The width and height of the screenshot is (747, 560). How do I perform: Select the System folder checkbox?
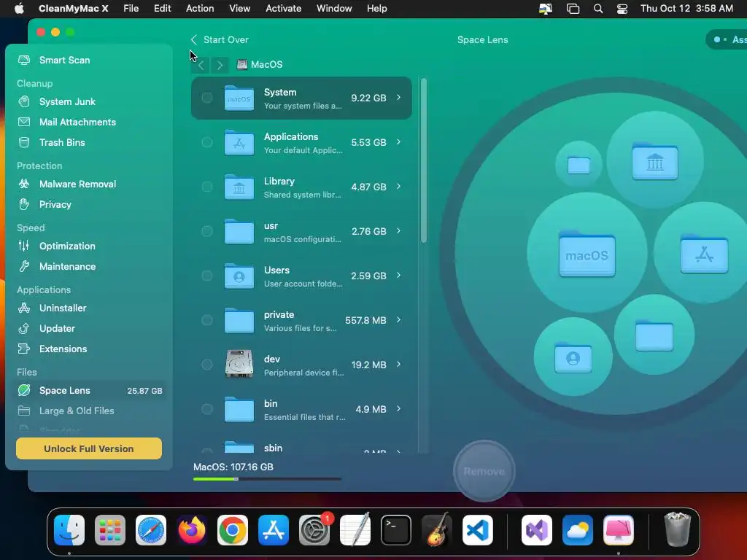[206, 98]
